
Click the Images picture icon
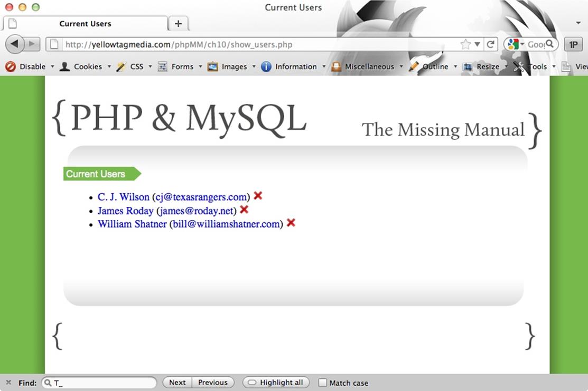pyautogui.click(x=212, y=66)
